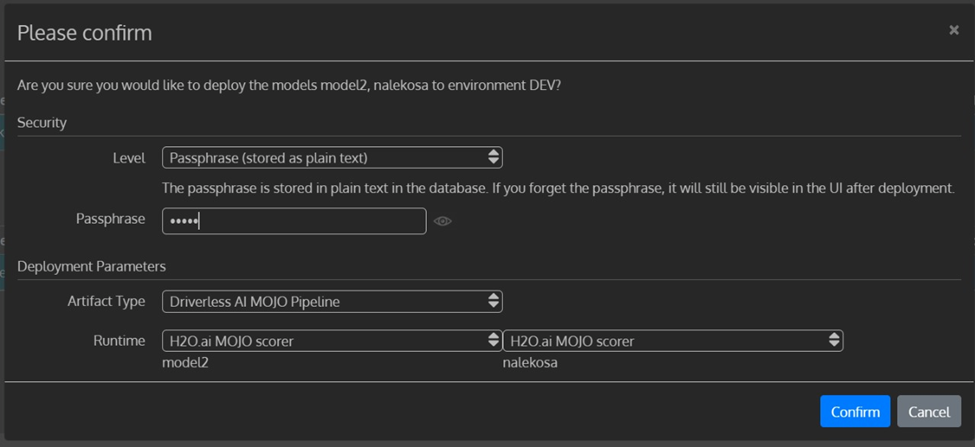Viewport: 975px width, 447px height.
Task: Click the Passphrase field label
Action: 110,219
